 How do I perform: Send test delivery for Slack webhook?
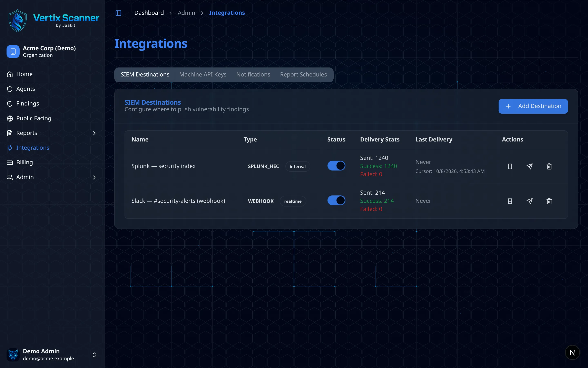tap(529, 201)
